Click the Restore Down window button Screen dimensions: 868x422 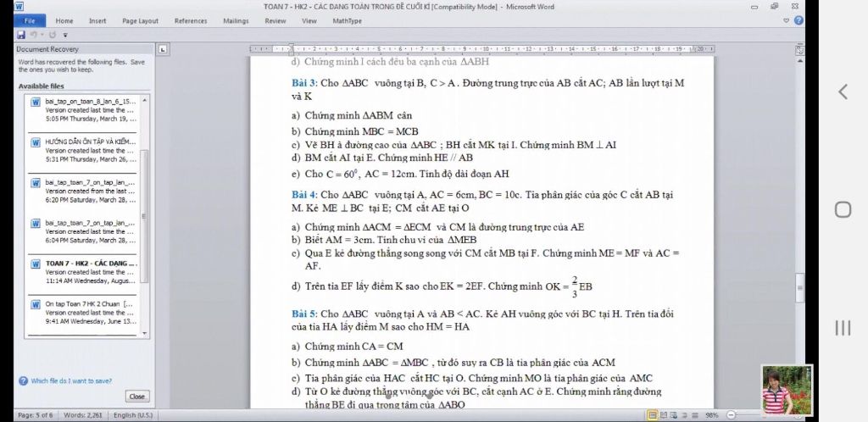(775, 7)
